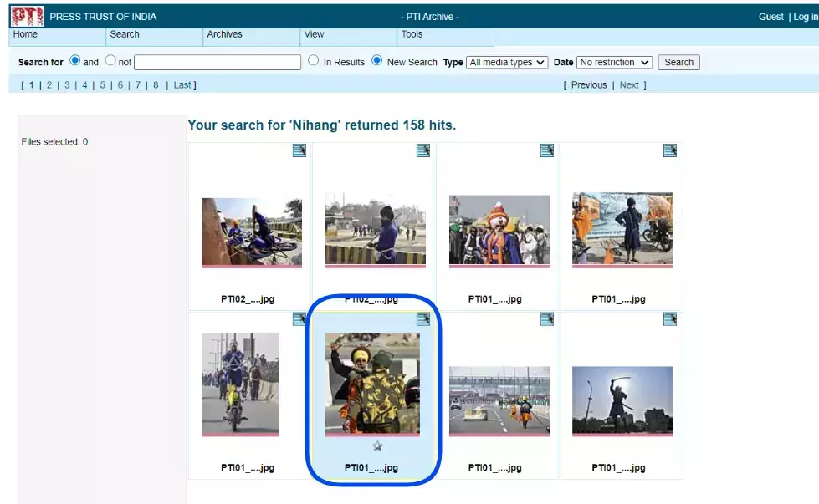Click details icon on motorcycle rider thumbnail

[299, 319]
